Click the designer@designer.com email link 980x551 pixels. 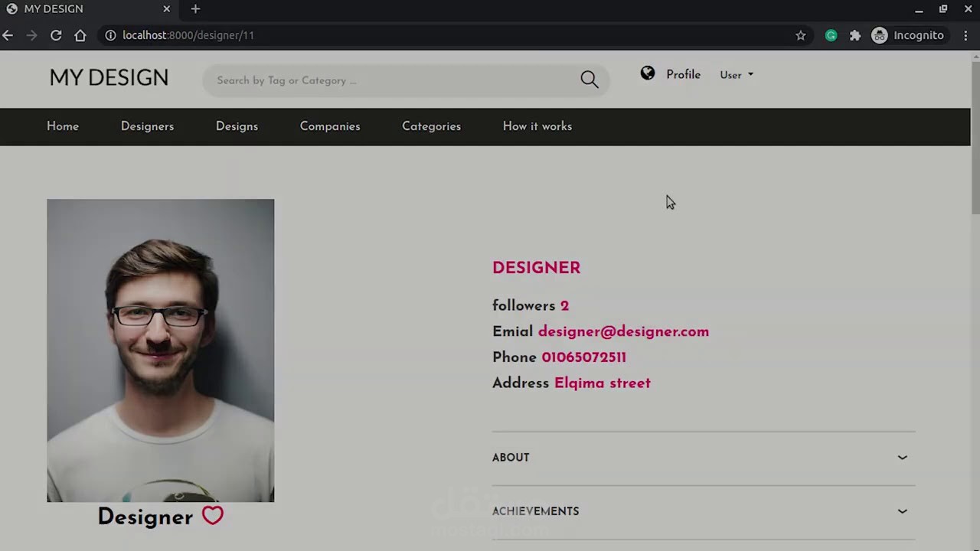[623, 331]
